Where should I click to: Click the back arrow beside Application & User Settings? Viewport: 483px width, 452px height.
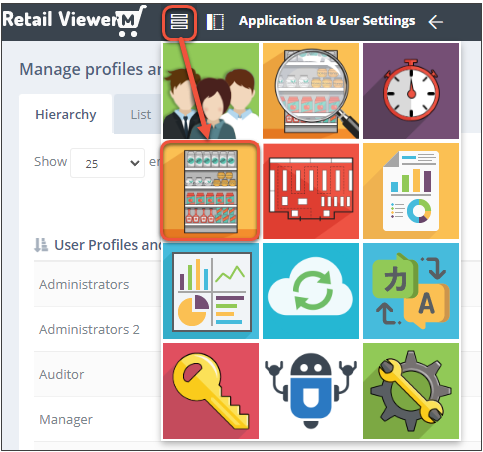pyautogui.click(x=436, y=22)
